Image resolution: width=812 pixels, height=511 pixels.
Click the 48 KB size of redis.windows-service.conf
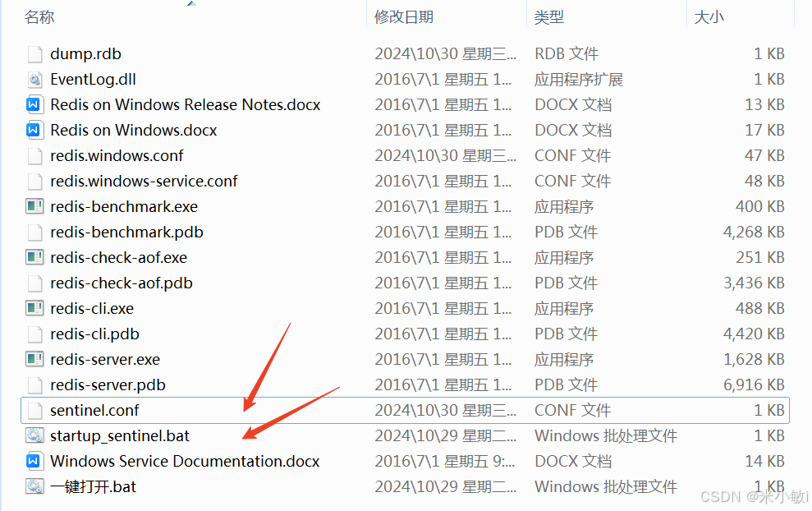(765, 181)
